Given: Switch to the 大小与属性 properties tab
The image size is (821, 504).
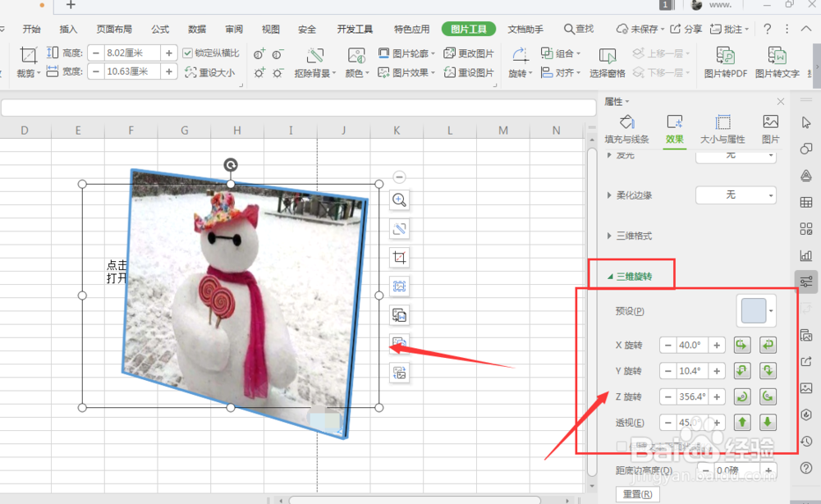Looking at the screenshot, I should (722, 129).
